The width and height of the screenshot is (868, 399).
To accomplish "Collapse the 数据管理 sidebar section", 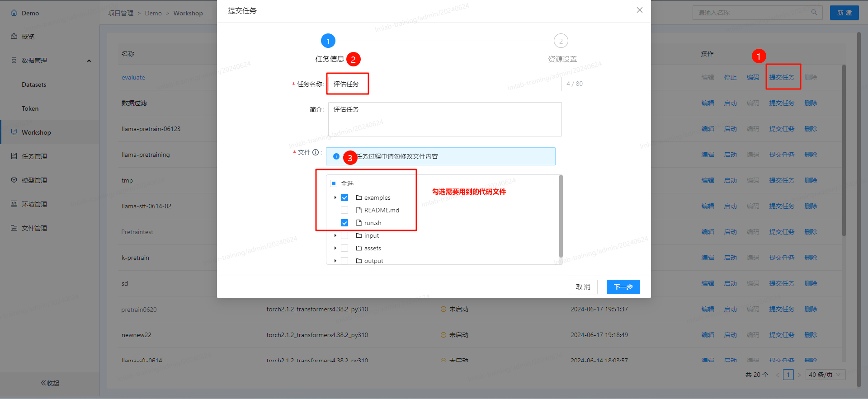I will pyautogui.click(x=89, y=61).
